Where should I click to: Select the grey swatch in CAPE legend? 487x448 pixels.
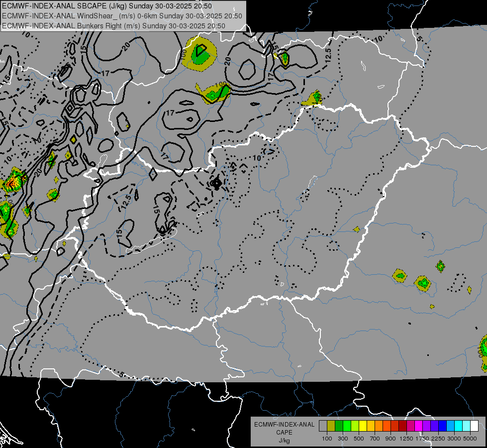(x=323, y=426)
